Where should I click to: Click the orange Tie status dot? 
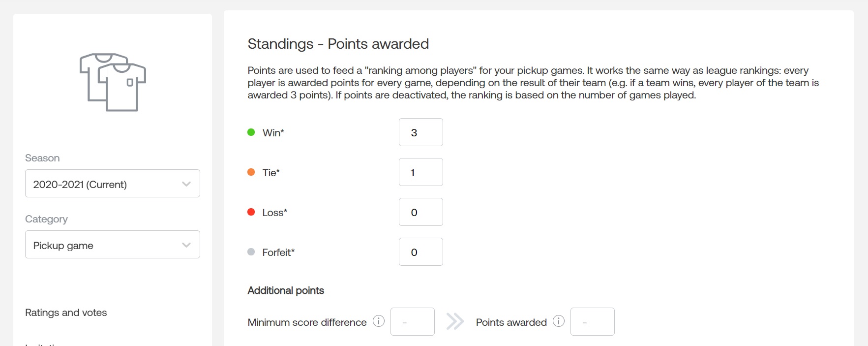tap(251, 172)
